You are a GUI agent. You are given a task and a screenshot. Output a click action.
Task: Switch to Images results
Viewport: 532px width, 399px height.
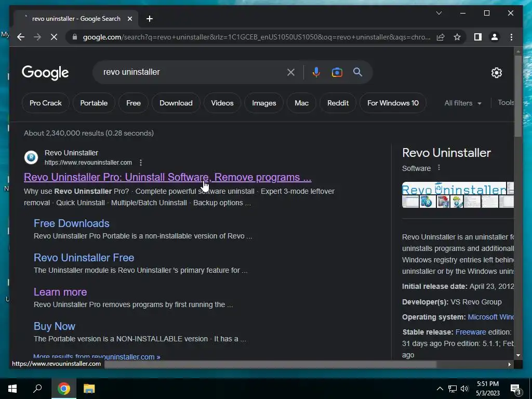pos(264,103)
